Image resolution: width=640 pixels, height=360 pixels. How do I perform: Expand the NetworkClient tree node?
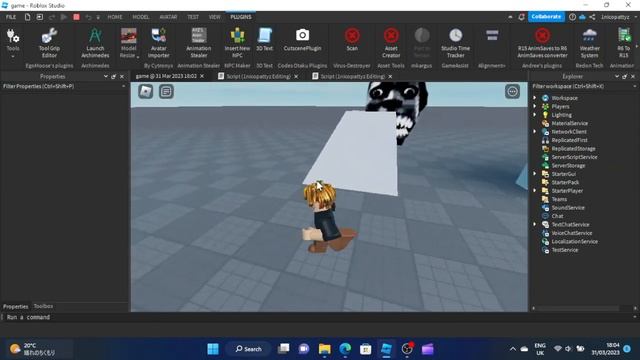point(535,131)
